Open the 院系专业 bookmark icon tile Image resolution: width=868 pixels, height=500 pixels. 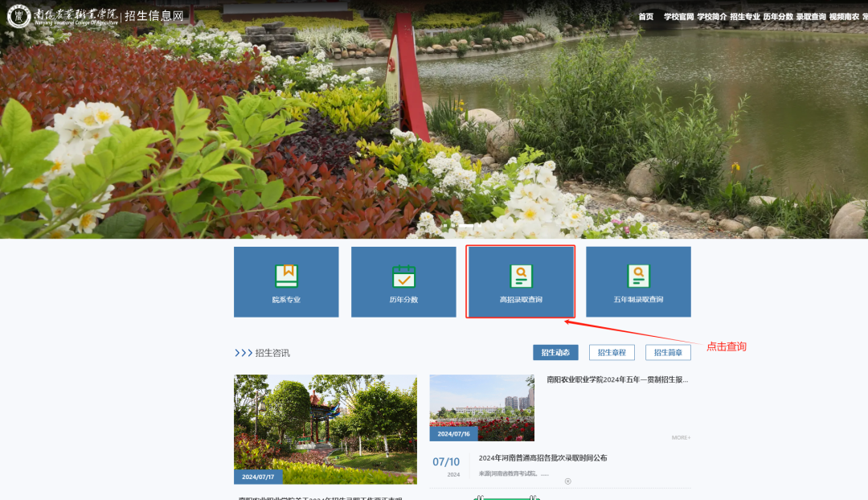pyautogui.click(x=286, y=282)
